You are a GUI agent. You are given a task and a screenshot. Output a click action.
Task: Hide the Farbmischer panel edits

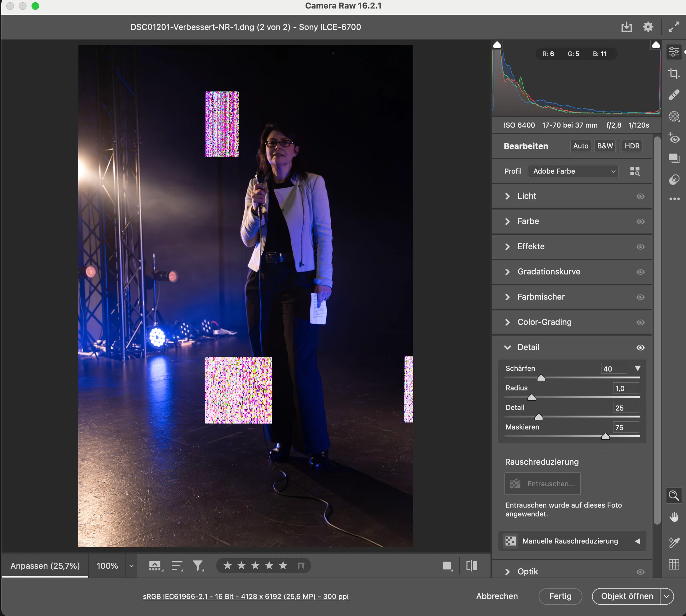point(640,297)
